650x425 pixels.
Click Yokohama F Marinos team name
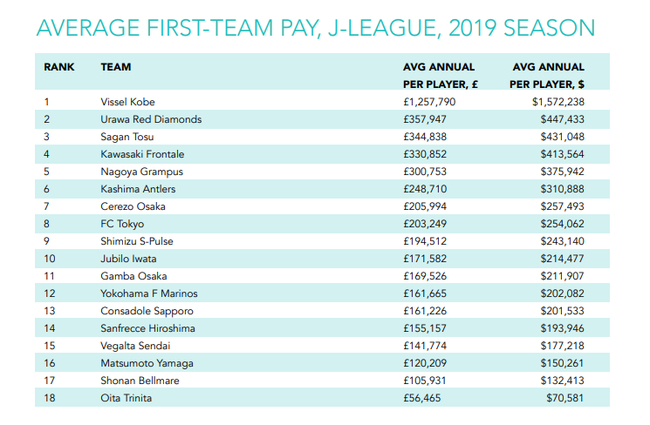pos(146,292)
